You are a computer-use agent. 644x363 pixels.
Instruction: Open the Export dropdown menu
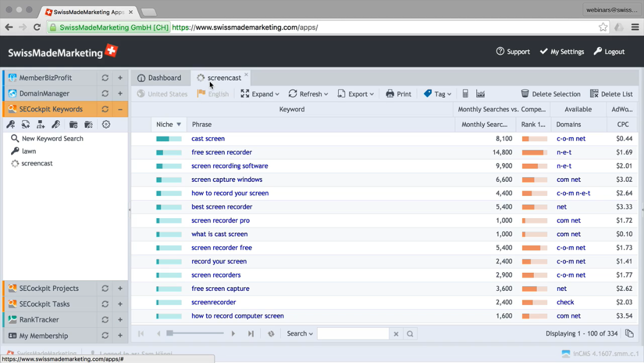(356, 94)
